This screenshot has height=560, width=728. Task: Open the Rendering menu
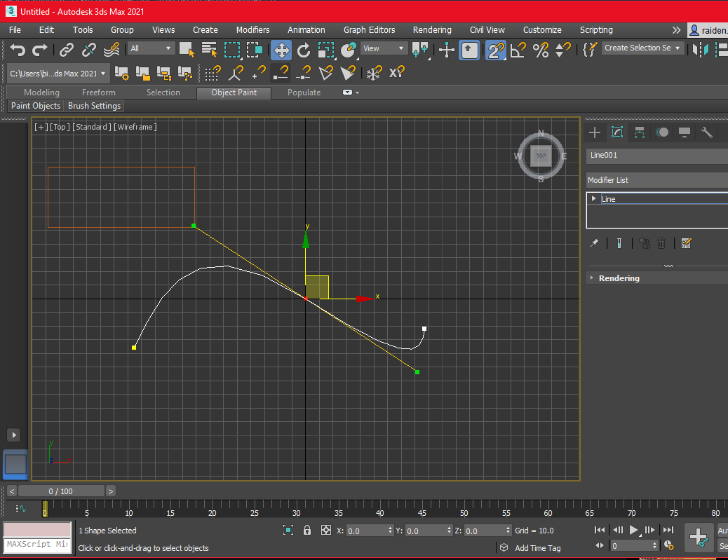(x=432, y=29)
